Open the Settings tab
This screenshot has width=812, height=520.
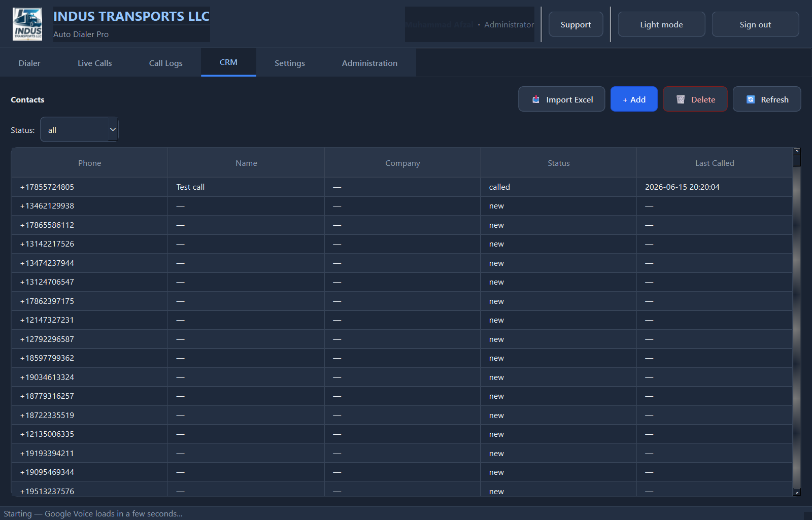[x=290, y=63]
